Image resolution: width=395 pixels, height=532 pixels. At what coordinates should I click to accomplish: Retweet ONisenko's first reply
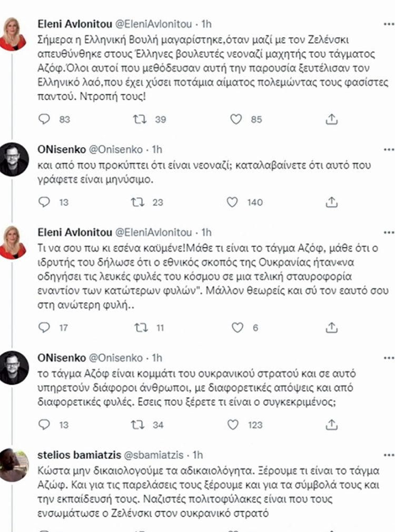pyautogui.click(x=139, y=200)
